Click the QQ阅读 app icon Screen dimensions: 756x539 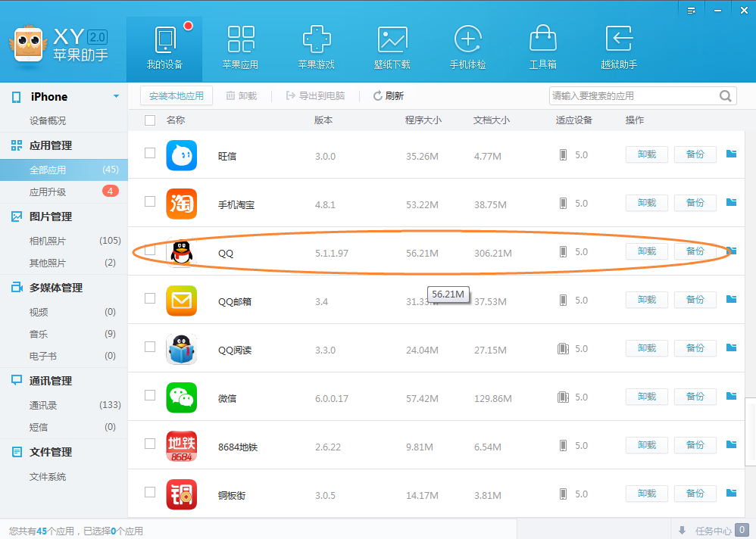point(182,349)
